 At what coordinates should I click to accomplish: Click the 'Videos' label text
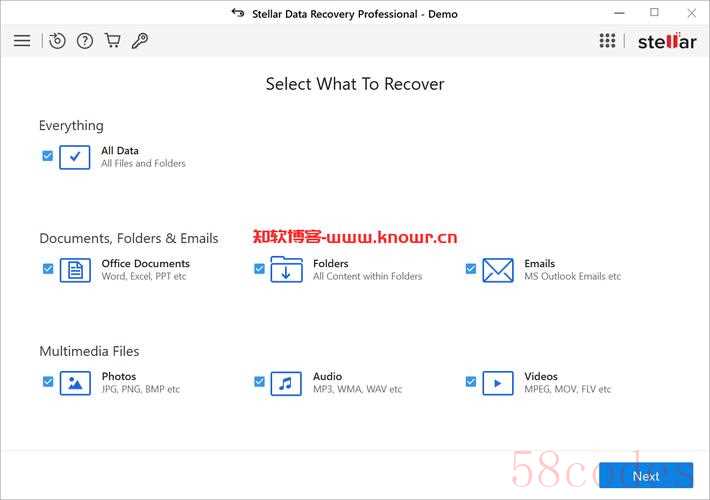click(x=541, y=376)
